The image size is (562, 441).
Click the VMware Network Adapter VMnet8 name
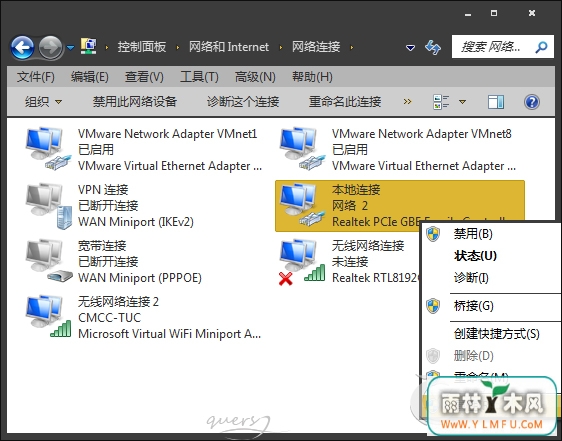pos(422,134)
